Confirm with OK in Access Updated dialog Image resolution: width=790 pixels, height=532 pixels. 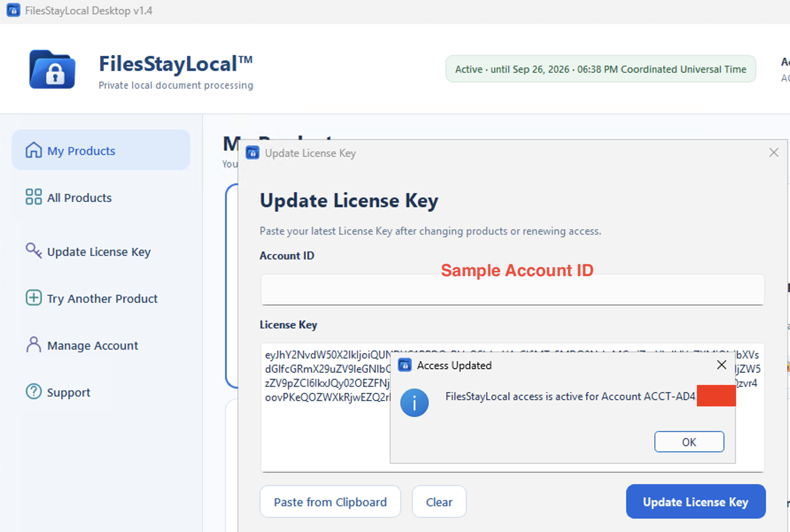point(689,442)
